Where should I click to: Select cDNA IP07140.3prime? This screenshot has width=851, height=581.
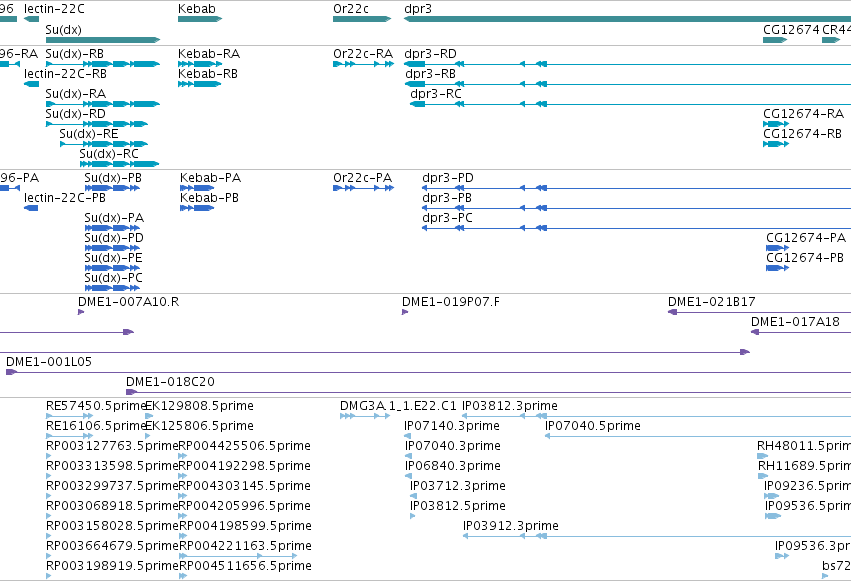point(408,436)
